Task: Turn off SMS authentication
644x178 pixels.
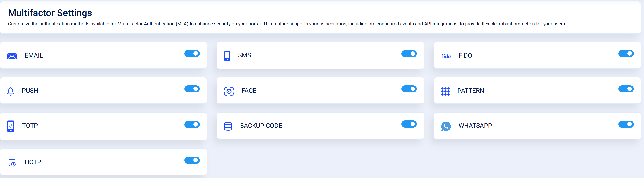Action: (409, 54)
